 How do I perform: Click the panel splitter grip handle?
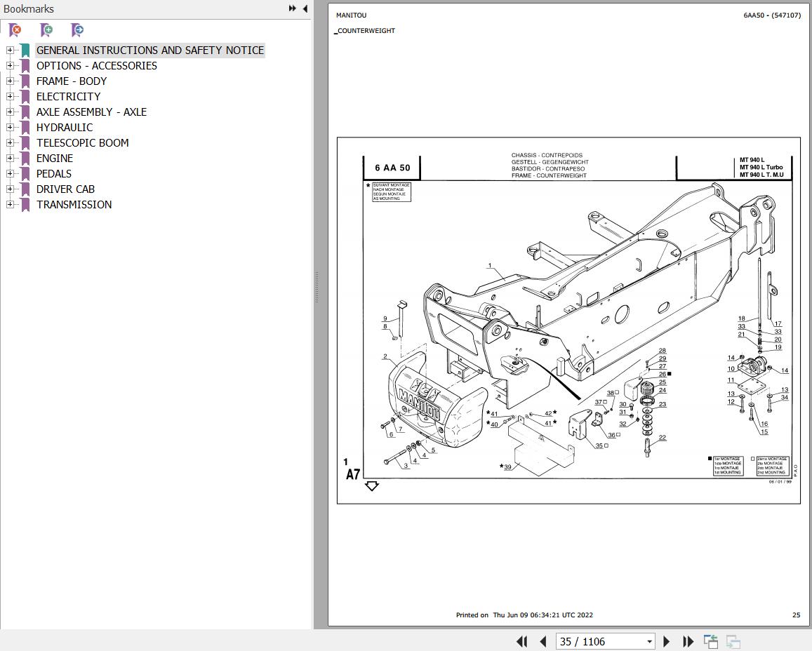click(x=317, y=287)
